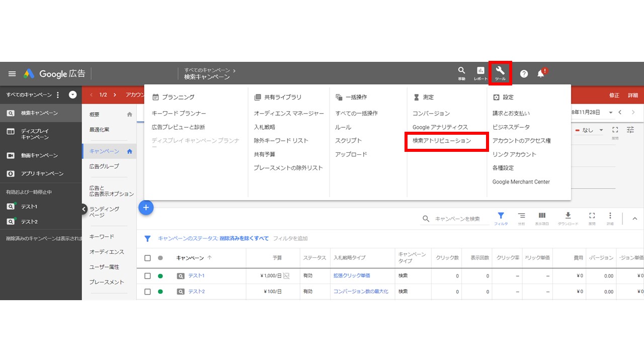644x362 pixels.
Task: Check the テスト1 campaign row checkbox
Action: [x=147, y=276]
